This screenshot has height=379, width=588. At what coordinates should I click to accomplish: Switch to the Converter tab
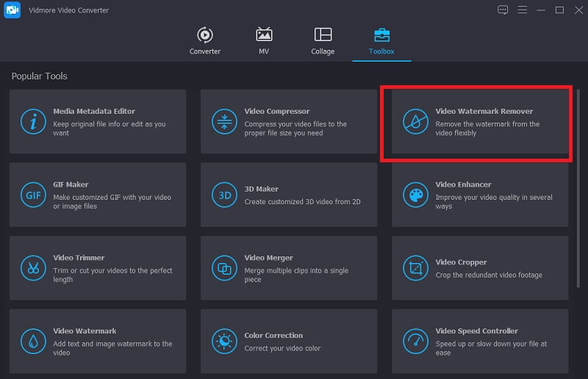point(204,41)
